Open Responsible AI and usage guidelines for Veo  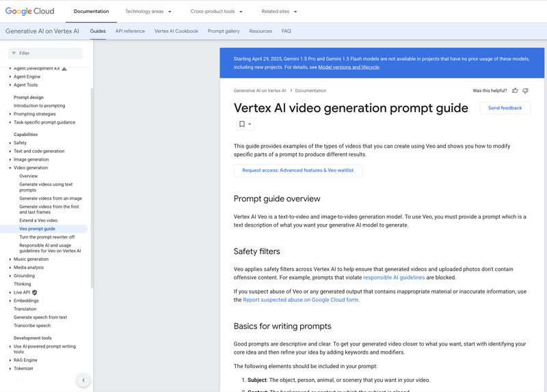pos(50,248)
